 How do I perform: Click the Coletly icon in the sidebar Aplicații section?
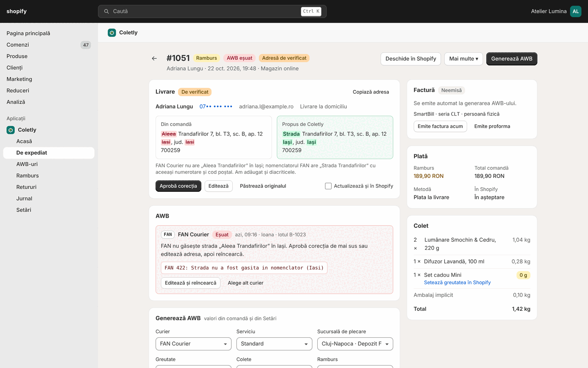[11, 130]
